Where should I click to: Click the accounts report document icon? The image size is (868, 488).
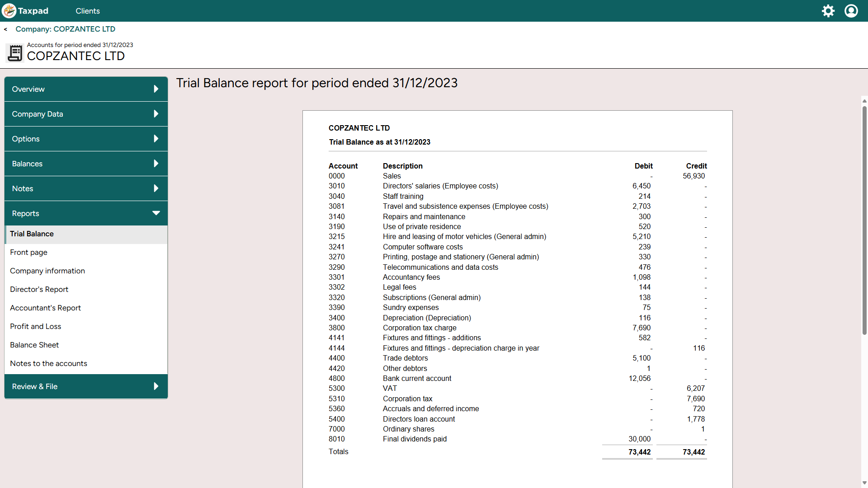[x=15, y=53]
